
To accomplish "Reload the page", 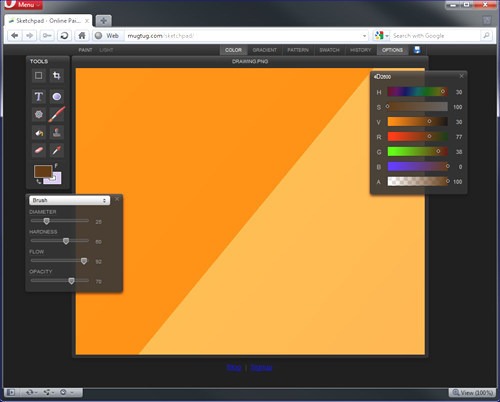I will point(64,36).
